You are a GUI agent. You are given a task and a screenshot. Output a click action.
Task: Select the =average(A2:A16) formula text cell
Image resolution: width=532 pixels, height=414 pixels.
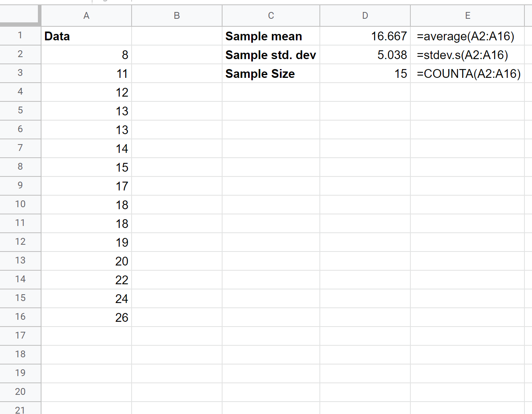click(467, 36)
